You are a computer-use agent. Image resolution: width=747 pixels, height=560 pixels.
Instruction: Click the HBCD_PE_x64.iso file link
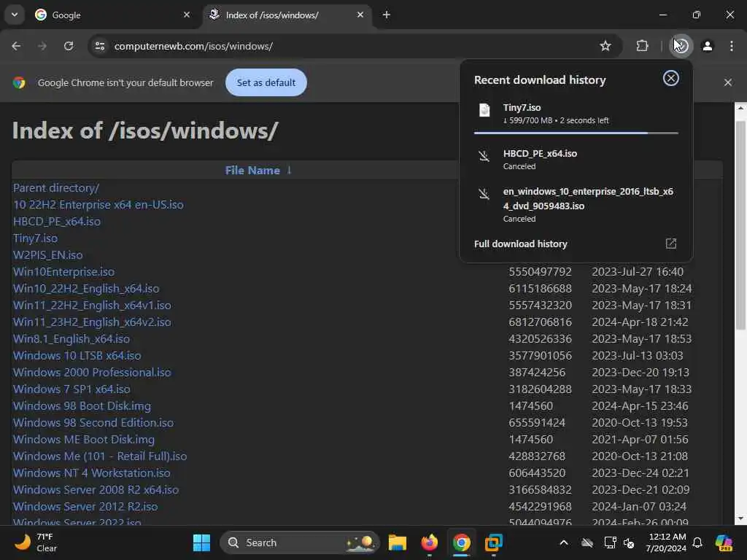click(x=57, y=222)
